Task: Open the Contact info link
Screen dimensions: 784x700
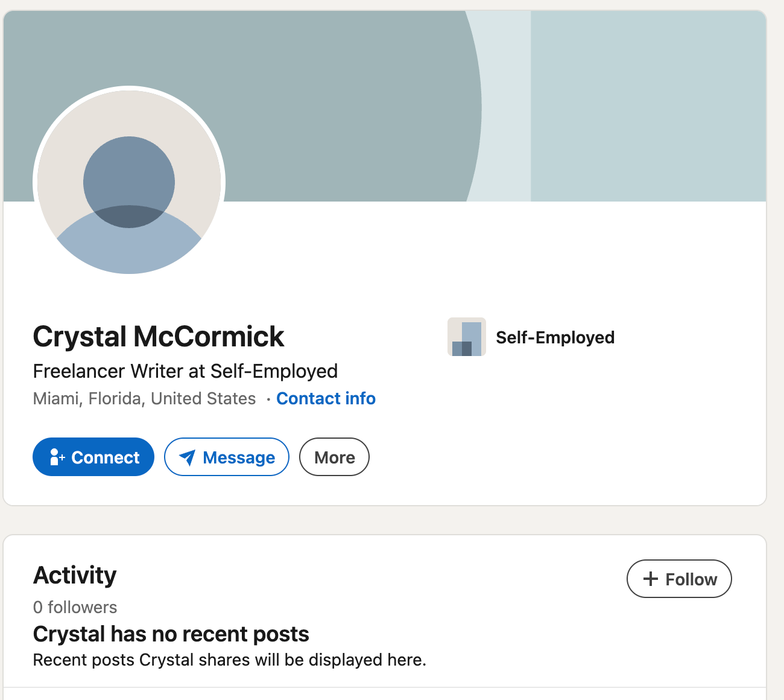Action: pos(326,398)
